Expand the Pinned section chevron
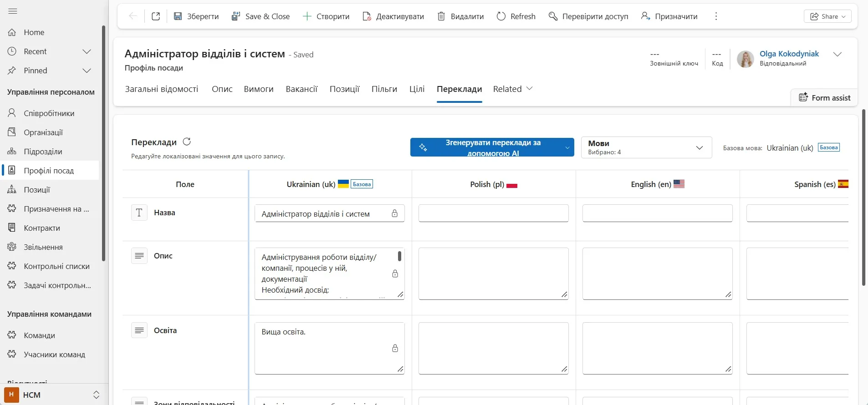 [87, 71]
